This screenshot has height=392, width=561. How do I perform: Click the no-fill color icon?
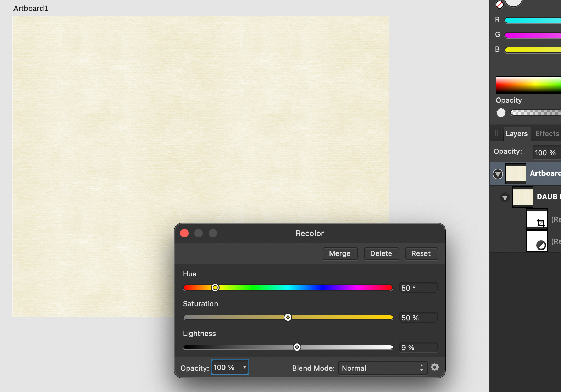tap(499, 5)
